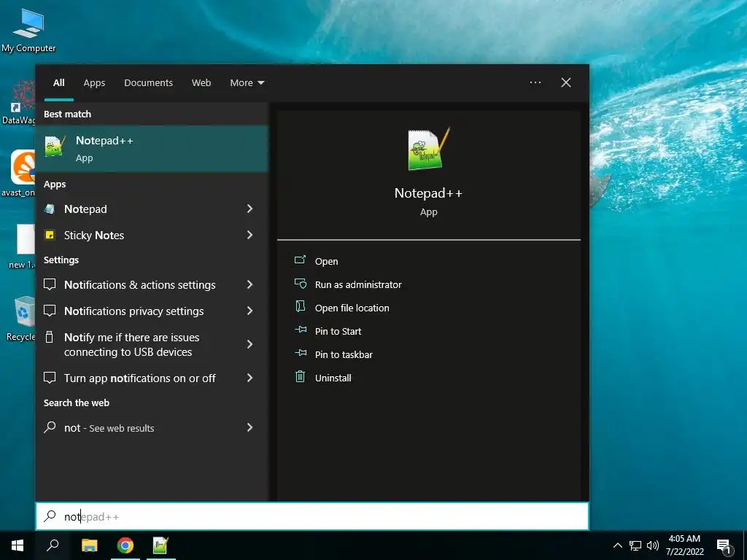747x560 pixels.
Task: Choose Pin to taskbar
Action: (344, 354)
